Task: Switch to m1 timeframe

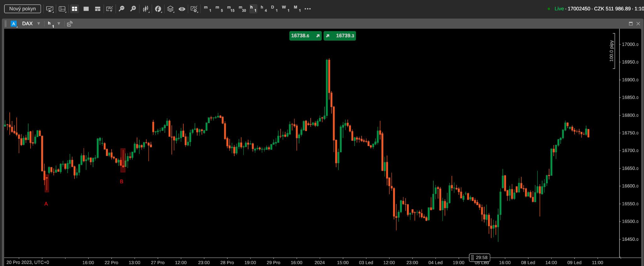Action: 207,9
